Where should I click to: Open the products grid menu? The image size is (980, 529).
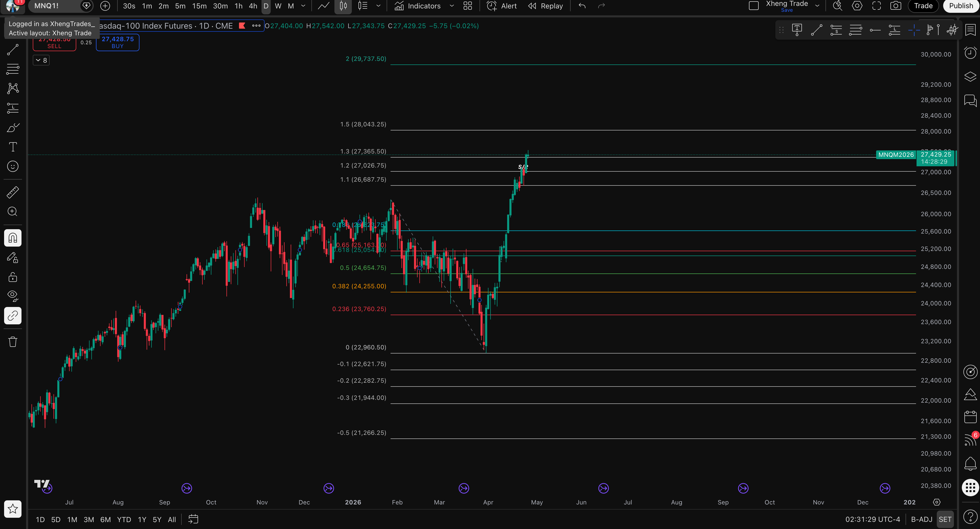970,487
